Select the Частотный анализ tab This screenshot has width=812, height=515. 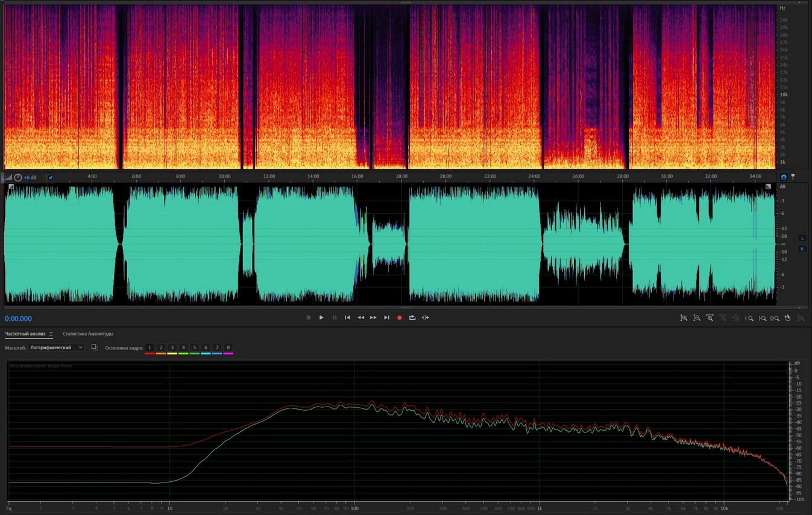[x=25, y=334]
